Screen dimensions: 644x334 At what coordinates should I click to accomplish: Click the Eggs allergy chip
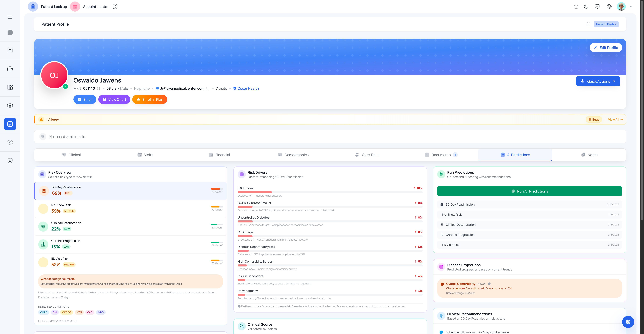tap(594, 119)
